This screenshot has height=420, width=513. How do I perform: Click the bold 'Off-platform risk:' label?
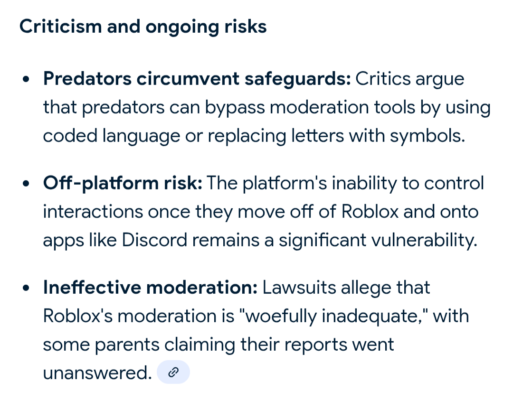pos(123,183)
